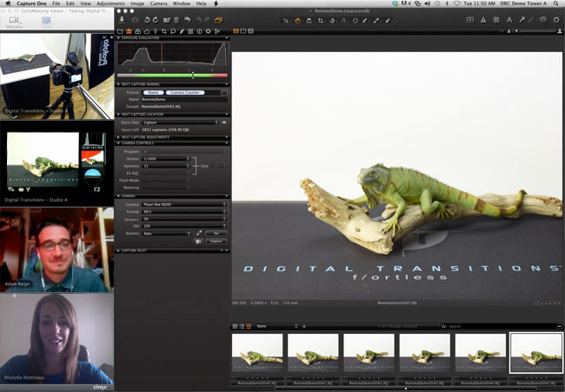
Task: Click the printer icon in toolbar
Action: [x=543, y=20]
